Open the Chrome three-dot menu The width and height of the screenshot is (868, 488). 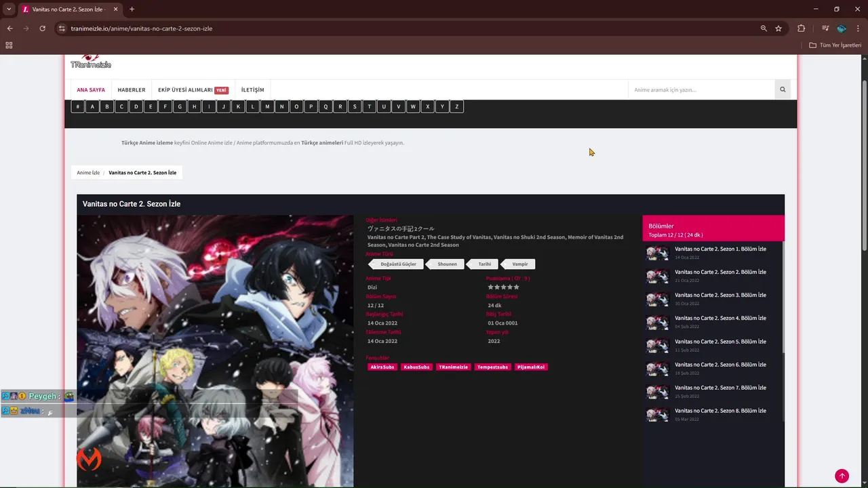click(859, 28)
